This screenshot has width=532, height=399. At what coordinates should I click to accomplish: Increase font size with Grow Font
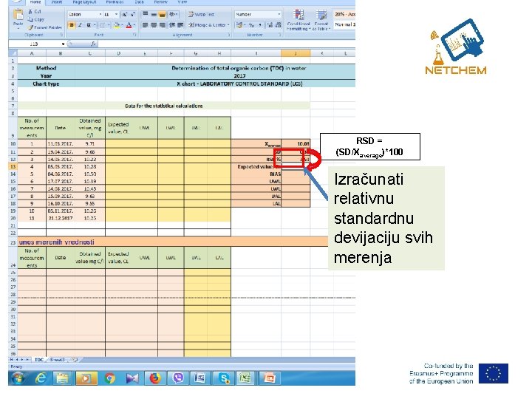[125, 14]
